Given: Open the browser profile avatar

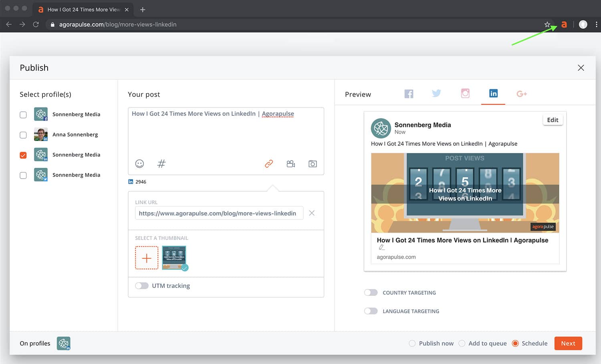Looking at the screenshot, I should pos(583,24).
